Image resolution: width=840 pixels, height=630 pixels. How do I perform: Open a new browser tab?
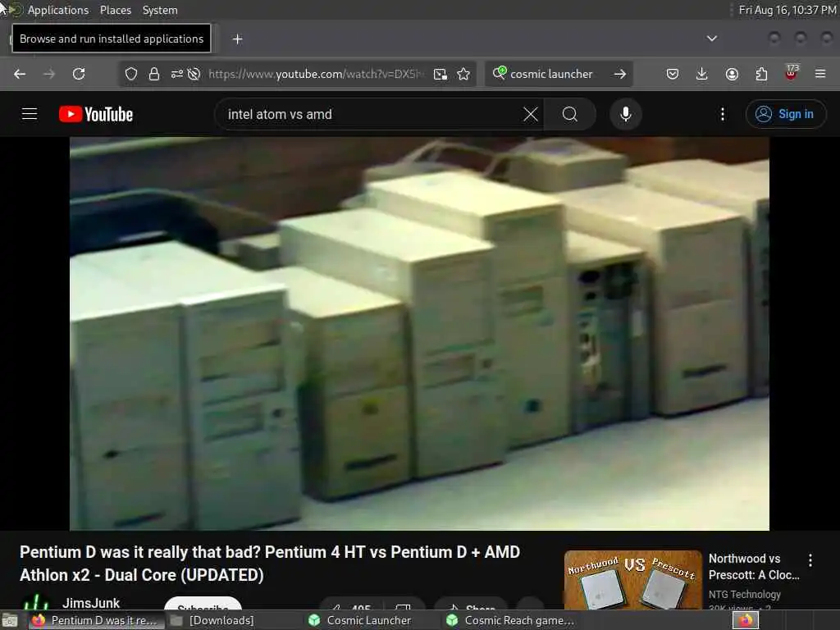point(237,39)
